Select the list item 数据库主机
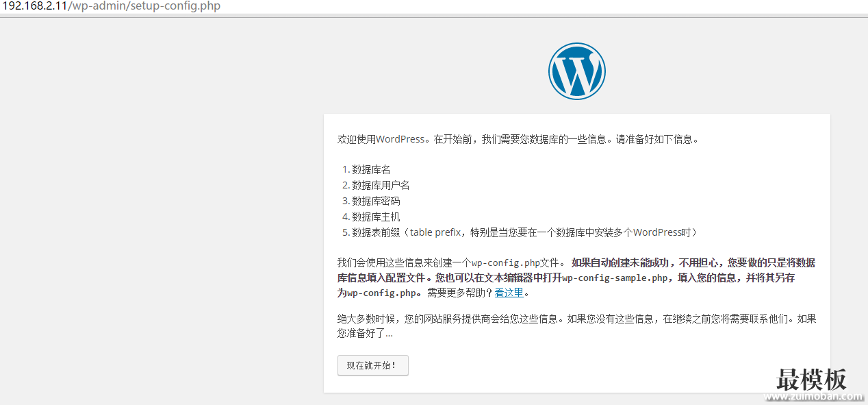This screenshot has width=868, height=405. [x=376, y=217]
